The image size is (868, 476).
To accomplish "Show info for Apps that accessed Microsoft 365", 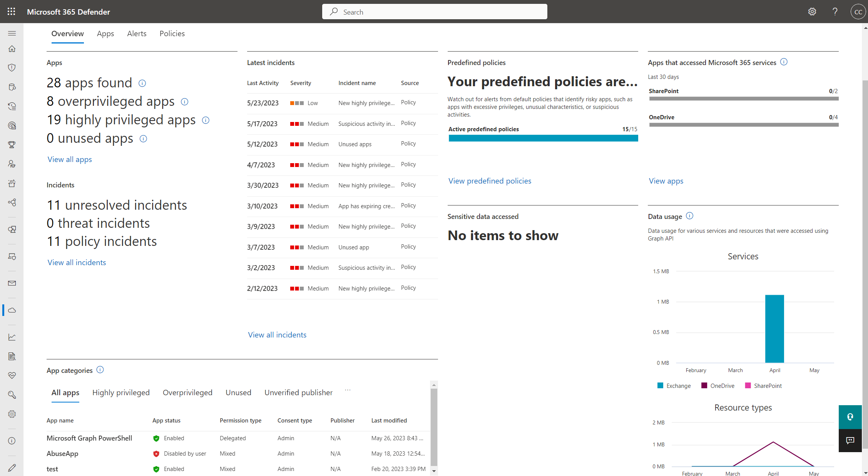I will click(784, 62).
